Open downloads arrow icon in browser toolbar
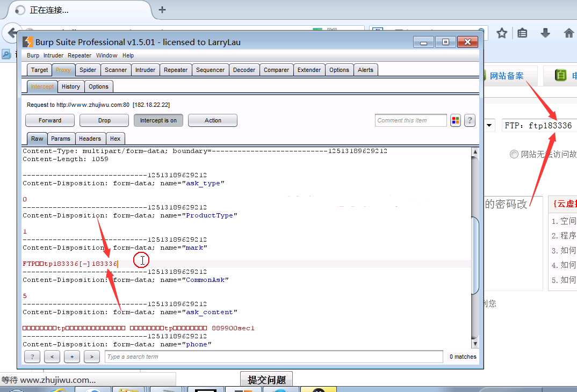Screen dimensions: 577x392 pyautogui.click(x=545, y=33)
